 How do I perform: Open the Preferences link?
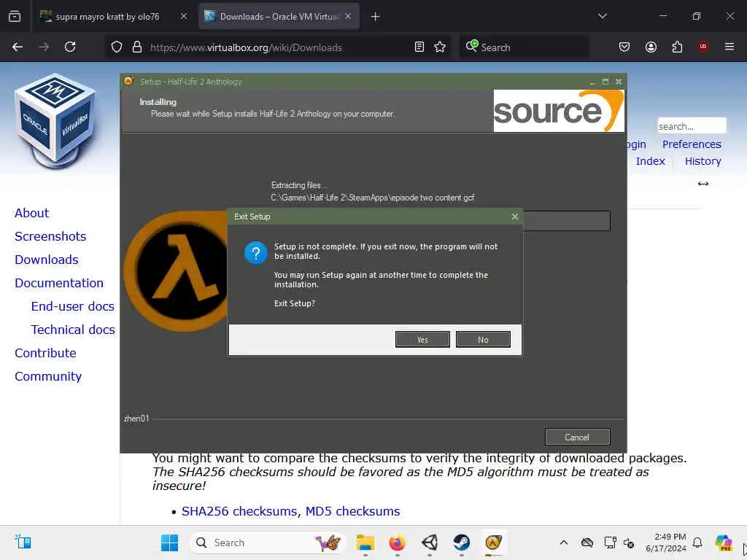(692, 144)
